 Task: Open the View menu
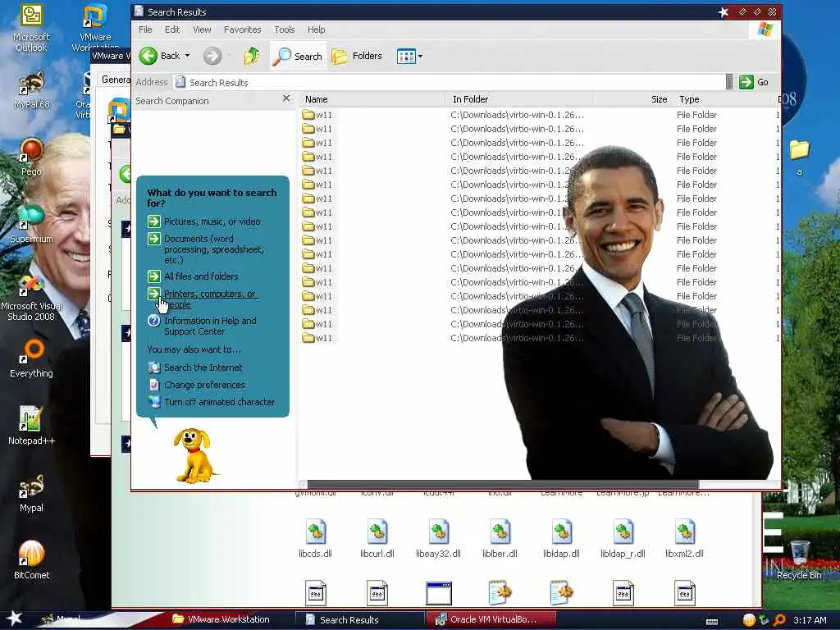point(202,30)
